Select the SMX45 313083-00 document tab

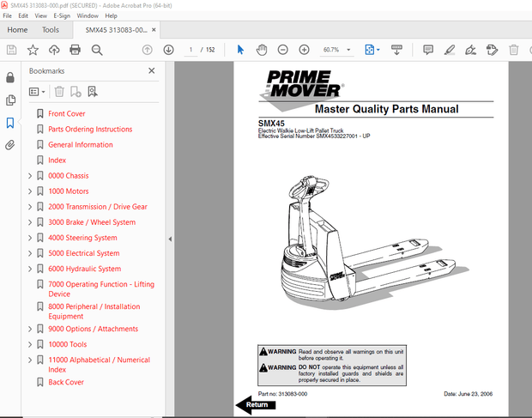(116, 30)
